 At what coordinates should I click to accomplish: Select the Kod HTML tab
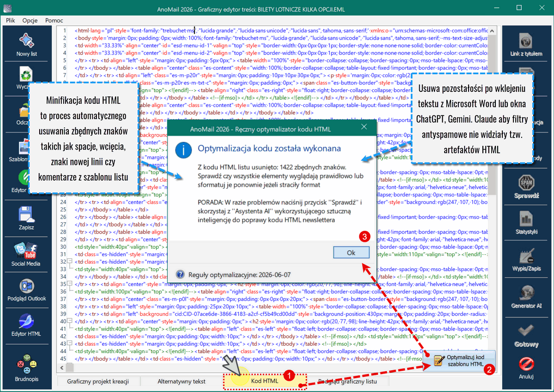265,381
